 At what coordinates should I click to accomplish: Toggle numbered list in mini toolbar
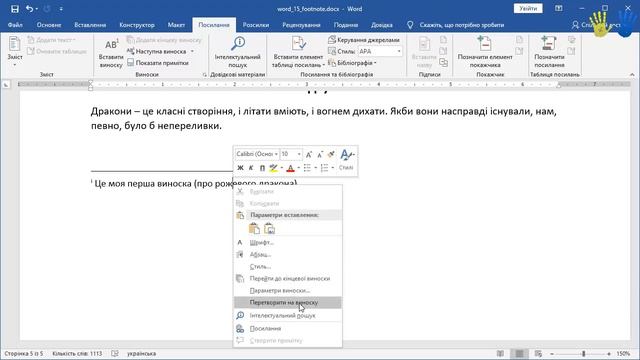point(324,168)
